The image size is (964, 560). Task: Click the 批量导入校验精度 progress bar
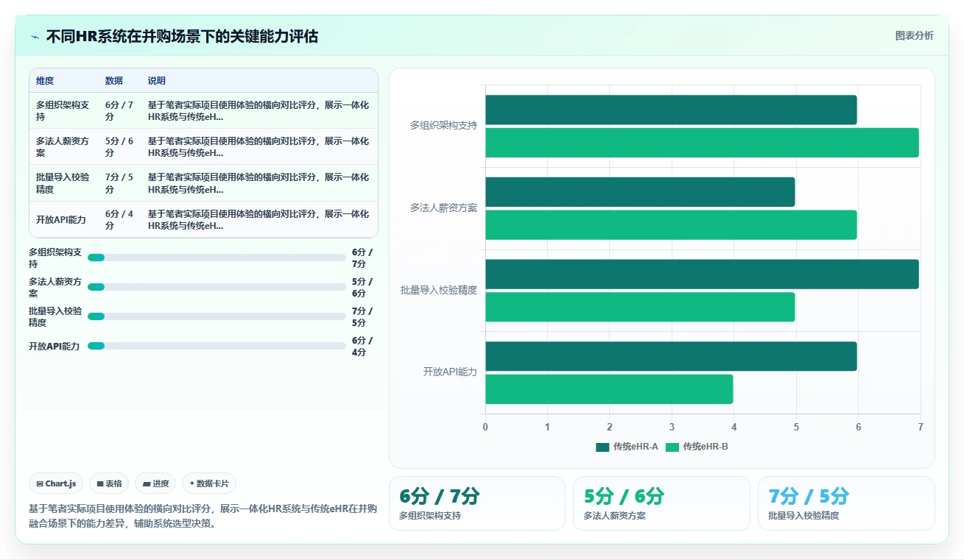[217, 316]
